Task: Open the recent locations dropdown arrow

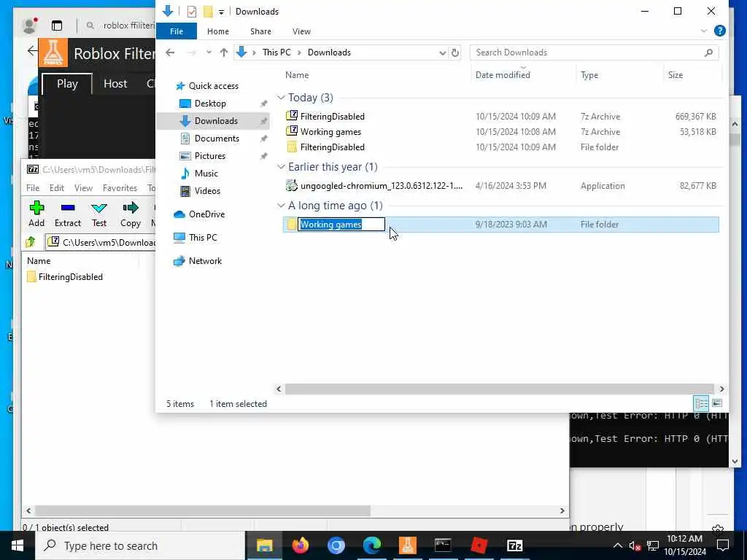Action: coord(209,52)
